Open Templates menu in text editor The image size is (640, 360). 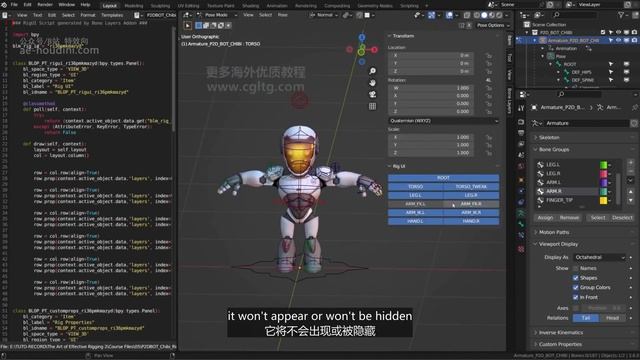coord(112,15)
